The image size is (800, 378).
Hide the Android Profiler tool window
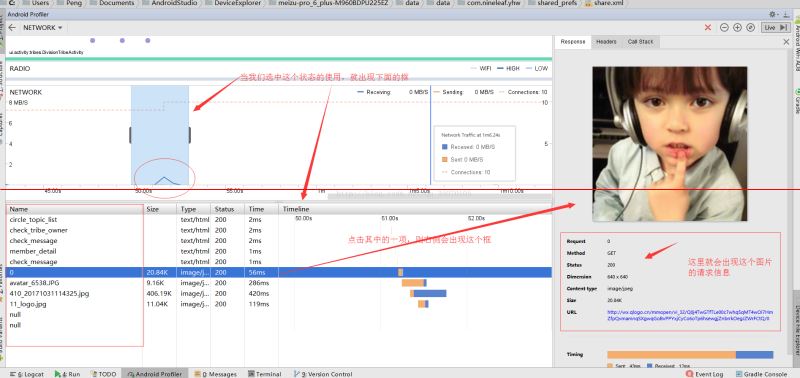tap(786, 14)
